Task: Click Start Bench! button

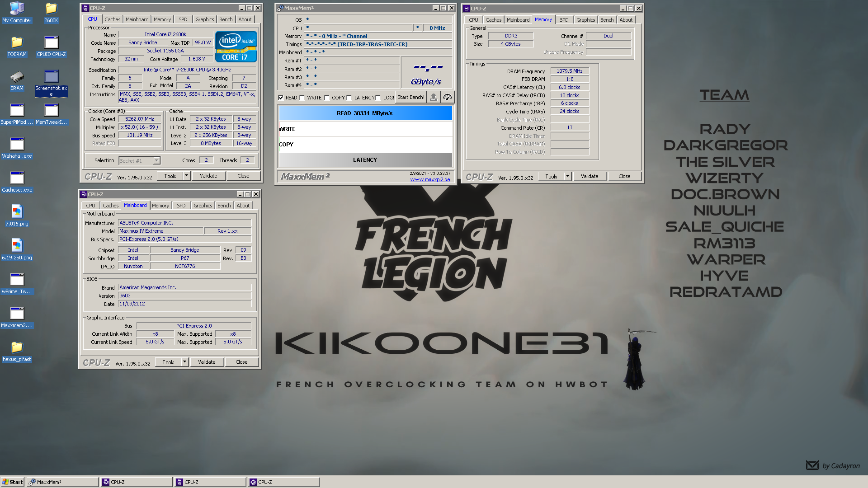Action: [x=411, y=97]
